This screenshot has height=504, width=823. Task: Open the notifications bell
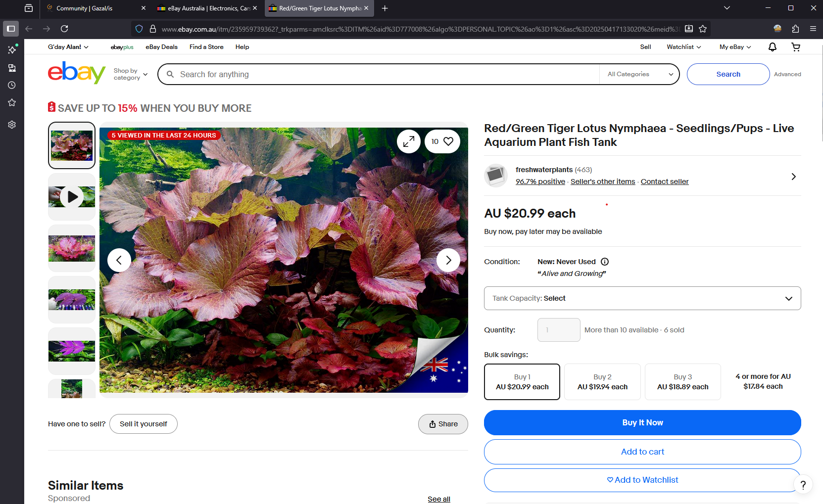[x=772, y=47]
